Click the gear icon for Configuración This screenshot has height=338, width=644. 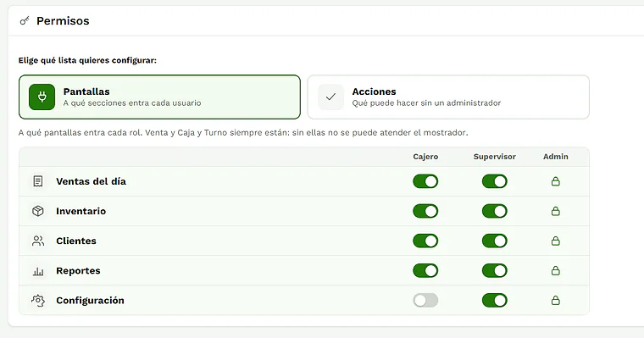pos(38,301)
